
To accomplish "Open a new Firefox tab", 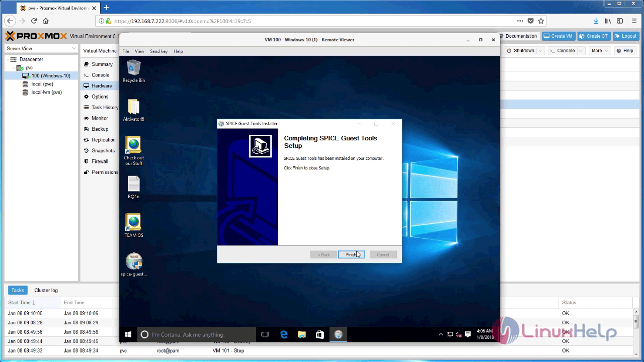I will pyautogui.click(x=106, y=8).
